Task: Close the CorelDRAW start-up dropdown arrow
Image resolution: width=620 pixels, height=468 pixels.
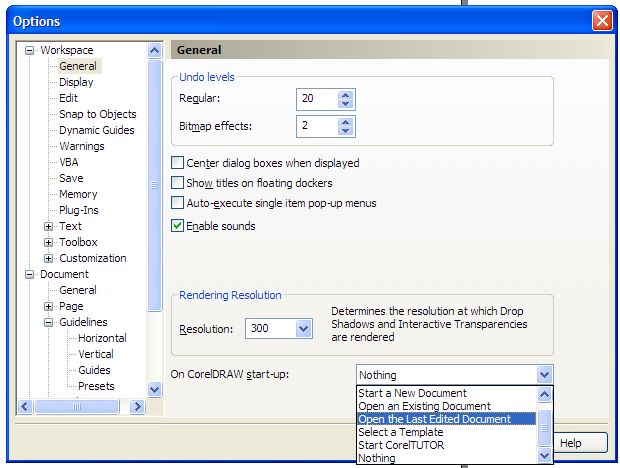Action: tap(544, 374)
